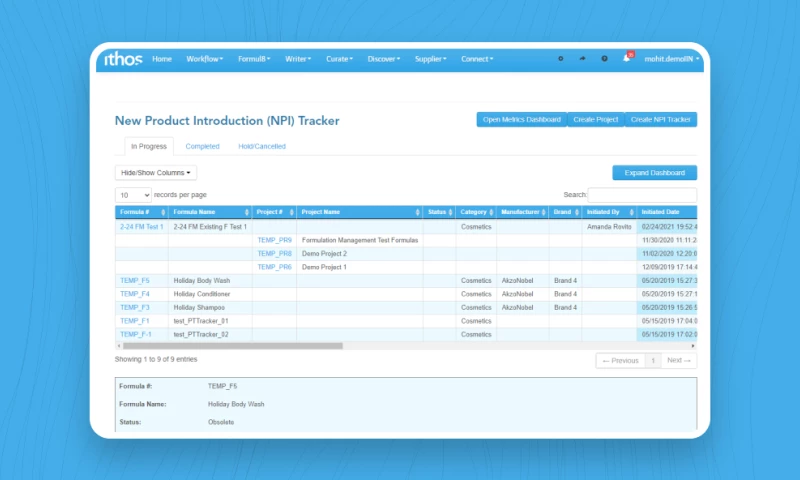Open the Supplier menu
Viewport: 800px width, 480px height.
point(430,59)
